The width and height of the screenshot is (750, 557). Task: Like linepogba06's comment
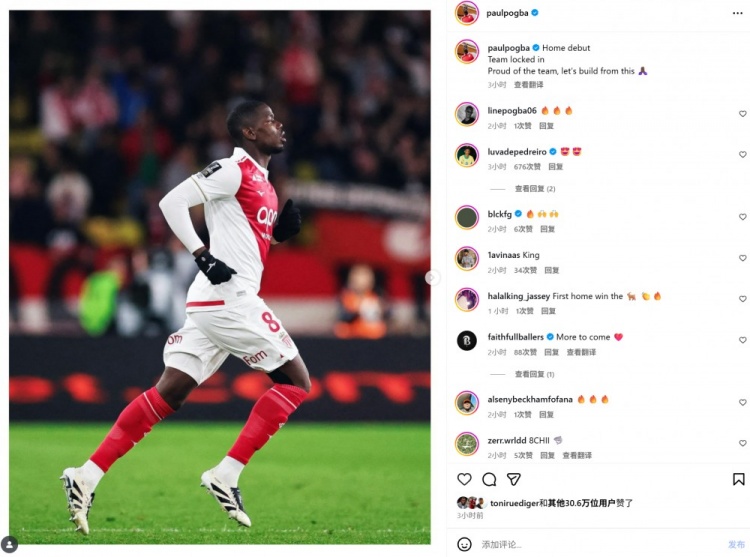(742, 114)
